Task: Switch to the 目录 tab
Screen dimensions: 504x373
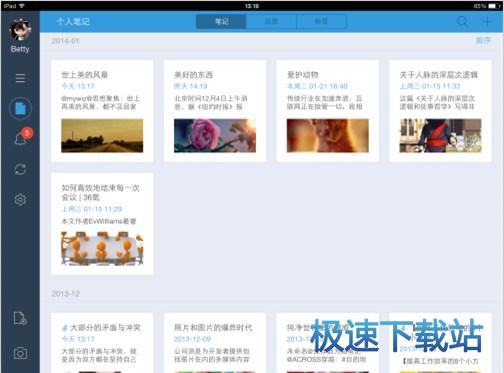Action: [x=271, y=22]
